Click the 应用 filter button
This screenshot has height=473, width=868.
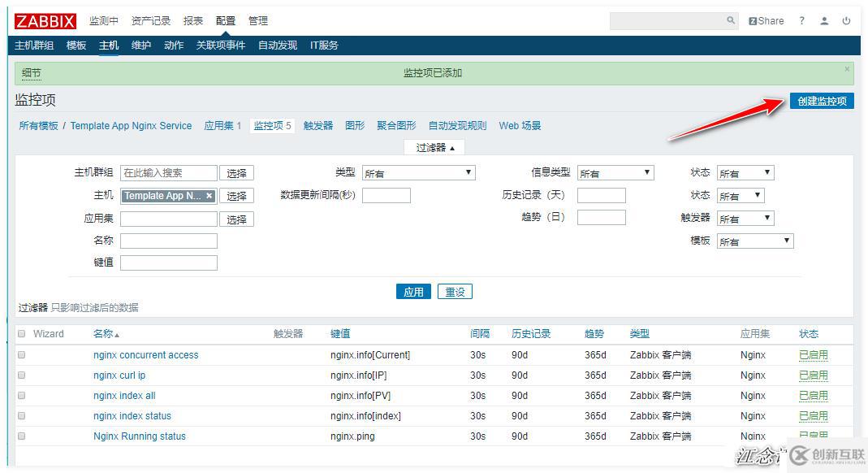pos(413,292)
